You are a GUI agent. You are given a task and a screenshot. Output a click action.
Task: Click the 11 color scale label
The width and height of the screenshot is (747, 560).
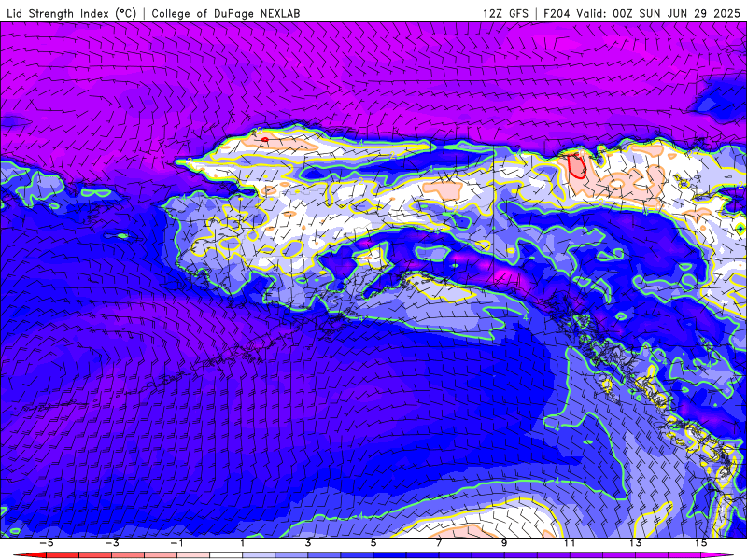(x=570, y=543)
